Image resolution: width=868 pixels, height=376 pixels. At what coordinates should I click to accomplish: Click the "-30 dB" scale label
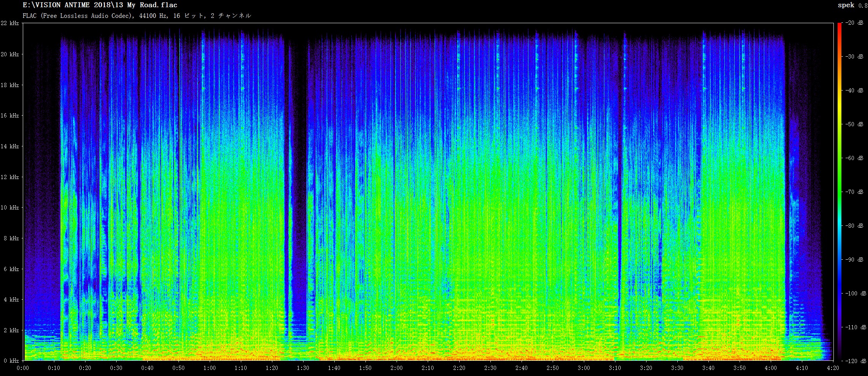tap(855, 57)
